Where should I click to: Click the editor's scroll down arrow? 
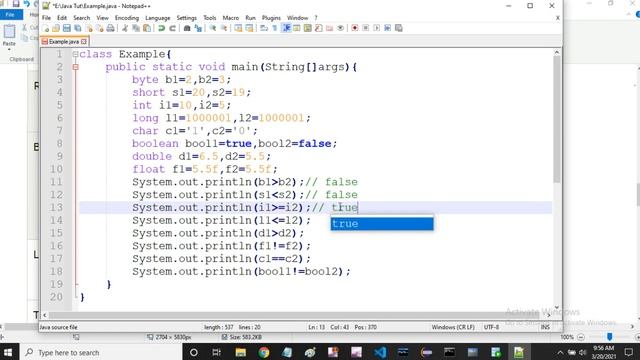click(x=557, y=307)
